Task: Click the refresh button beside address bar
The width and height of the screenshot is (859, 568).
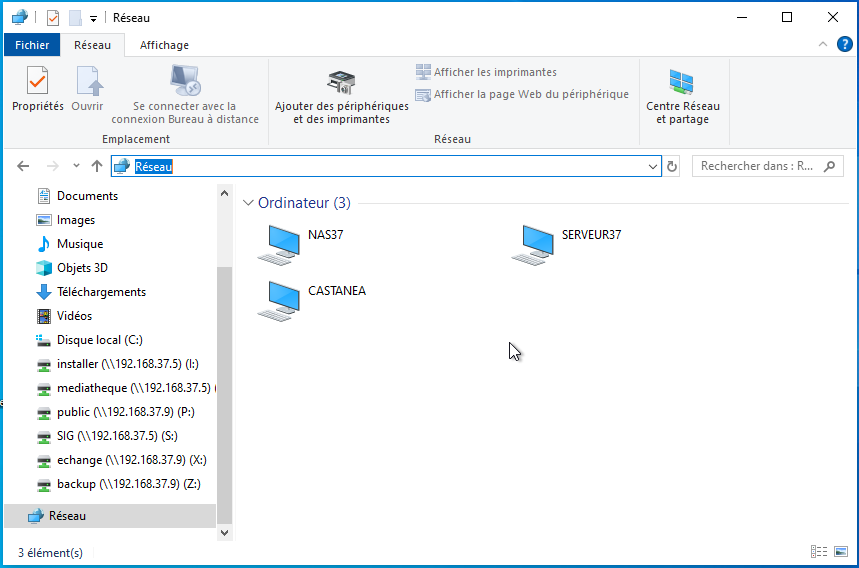Action: (672, 167)
